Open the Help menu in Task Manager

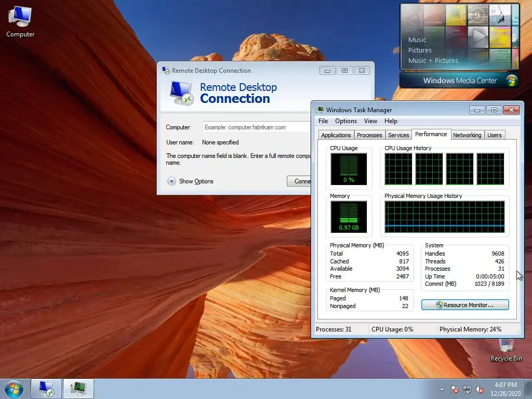391,121
